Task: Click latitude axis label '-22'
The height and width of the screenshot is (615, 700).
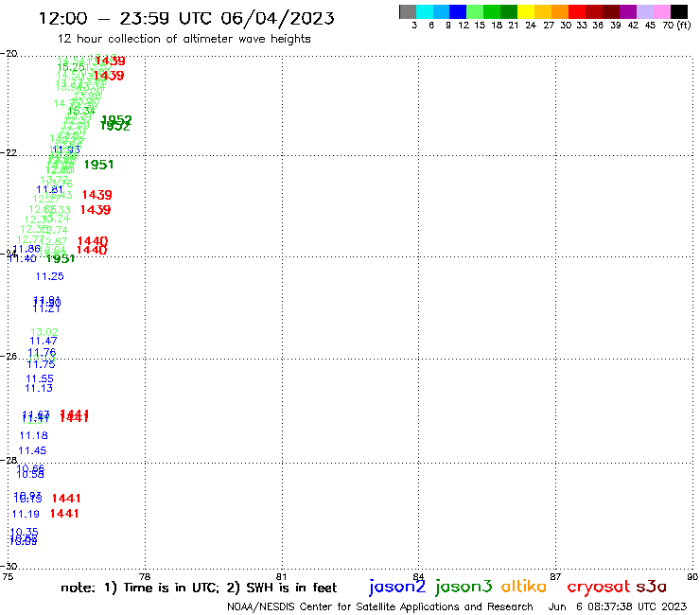Action: pos(9,152)
